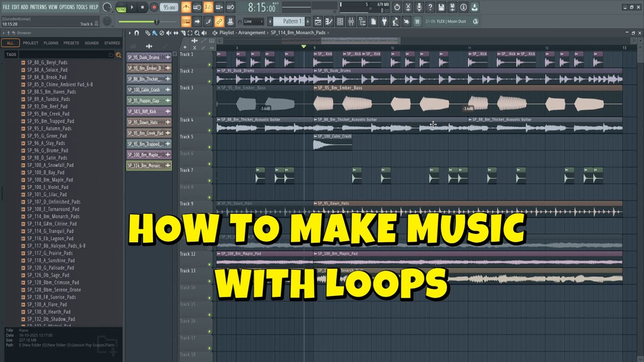Open the EDIT menu
The height and width of the screenshot is (362, 644).
pyautogui.click(x=16, y=7)
